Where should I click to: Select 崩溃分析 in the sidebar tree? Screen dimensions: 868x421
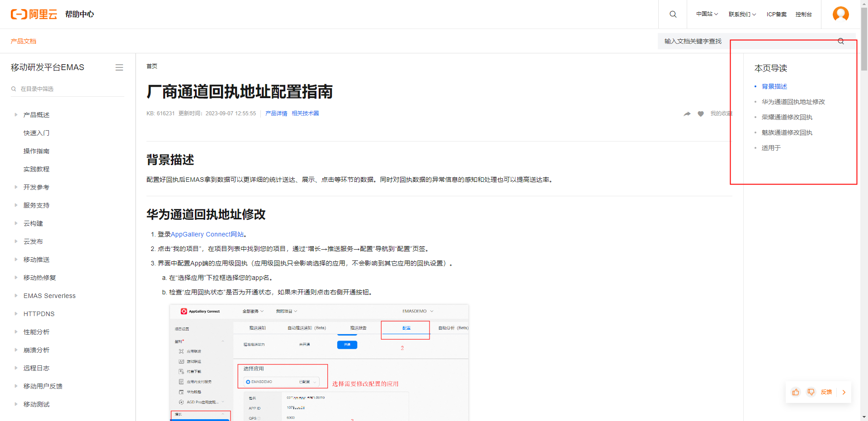click(37, 350)
